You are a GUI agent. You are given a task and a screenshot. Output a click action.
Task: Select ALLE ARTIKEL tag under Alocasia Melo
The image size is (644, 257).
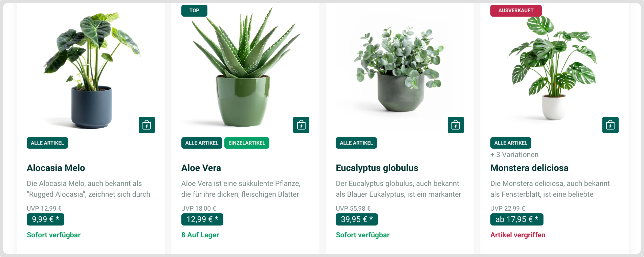tap(47, 143)
